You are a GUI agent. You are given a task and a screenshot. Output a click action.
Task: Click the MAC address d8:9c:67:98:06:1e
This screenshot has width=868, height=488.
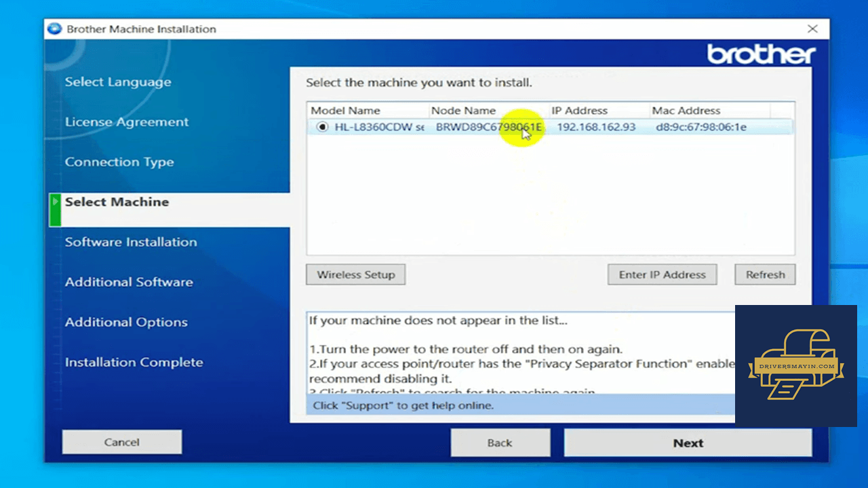[x=701, y=127]
